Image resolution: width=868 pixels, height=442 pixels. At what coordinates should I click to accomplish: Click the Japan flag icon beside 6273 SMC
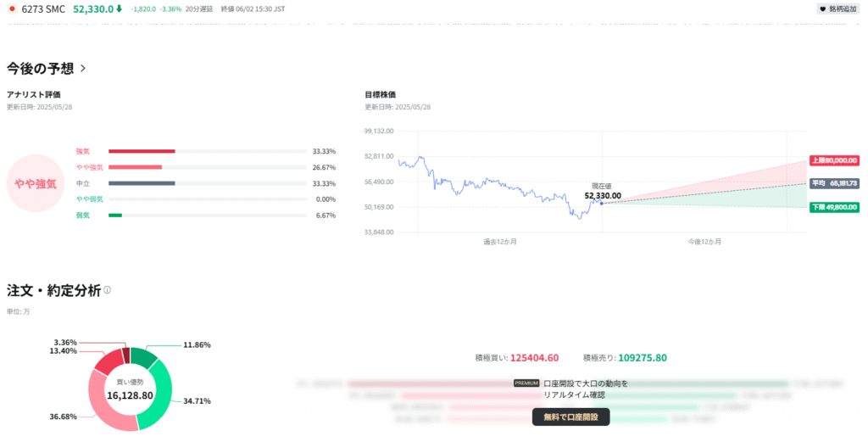[12, 8]
